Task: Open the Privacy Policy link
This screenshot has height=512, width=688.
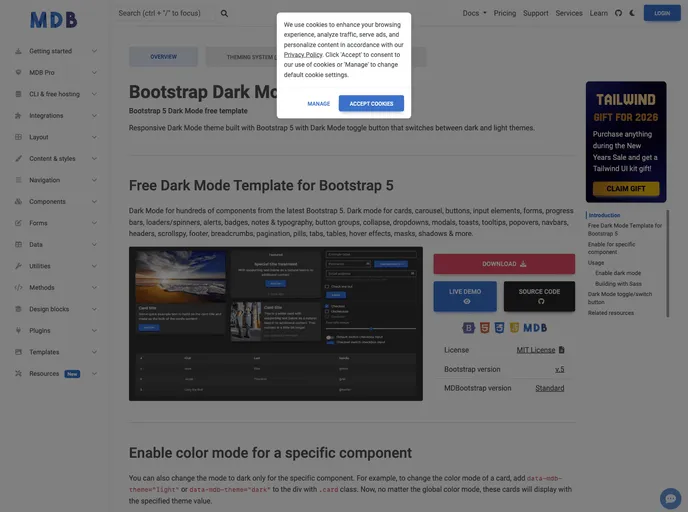Action: click(303, 55)
